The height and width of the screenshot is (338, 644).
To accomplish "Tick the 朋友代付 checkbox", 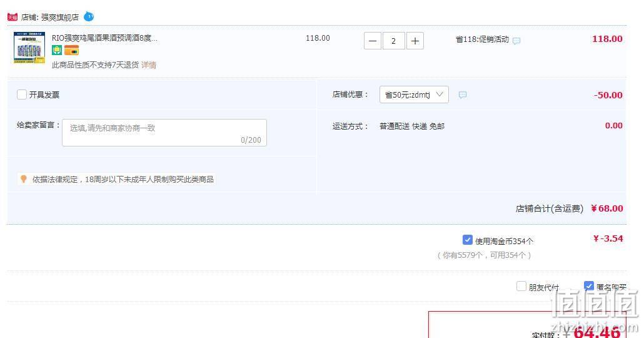I will click(521, 286).
